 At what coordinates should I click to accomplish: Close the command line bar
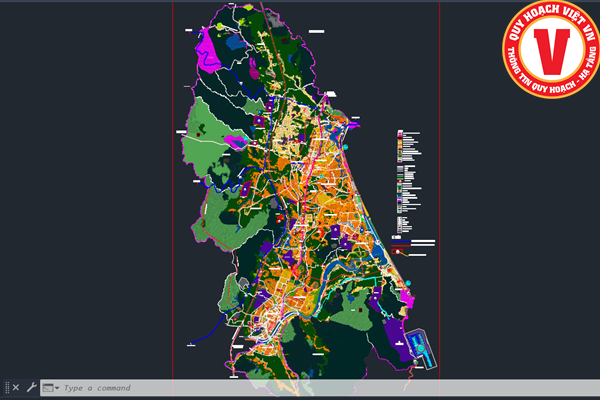16,387
